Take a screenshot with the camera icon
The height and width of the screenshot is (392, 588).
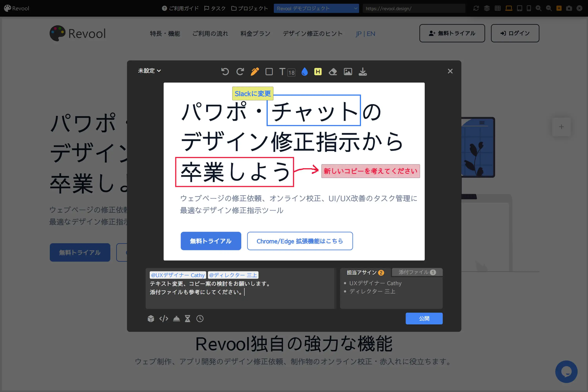pos(569,8)
